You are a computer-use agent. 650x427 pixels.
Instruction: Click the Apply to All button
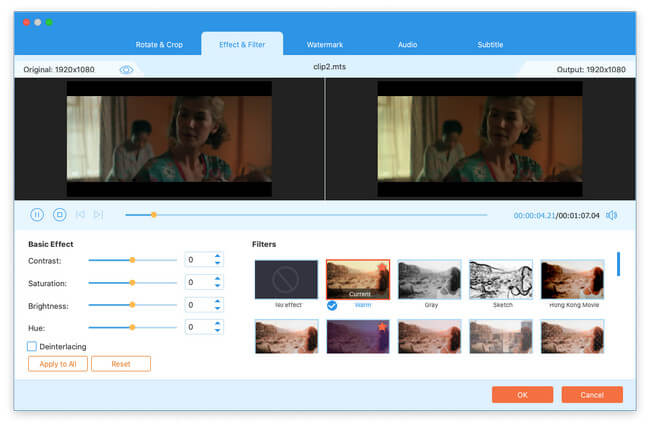(58, 364)
